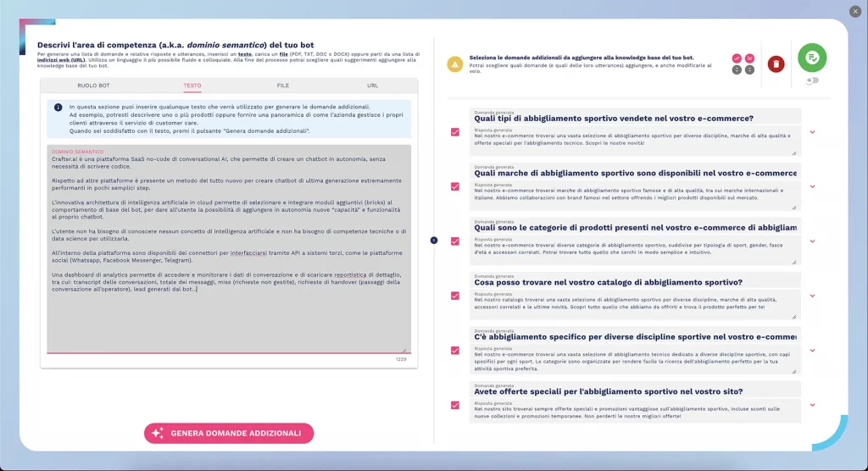
Task: Click the yellow warning triangle icon
Action: click(x=455, y=64)
